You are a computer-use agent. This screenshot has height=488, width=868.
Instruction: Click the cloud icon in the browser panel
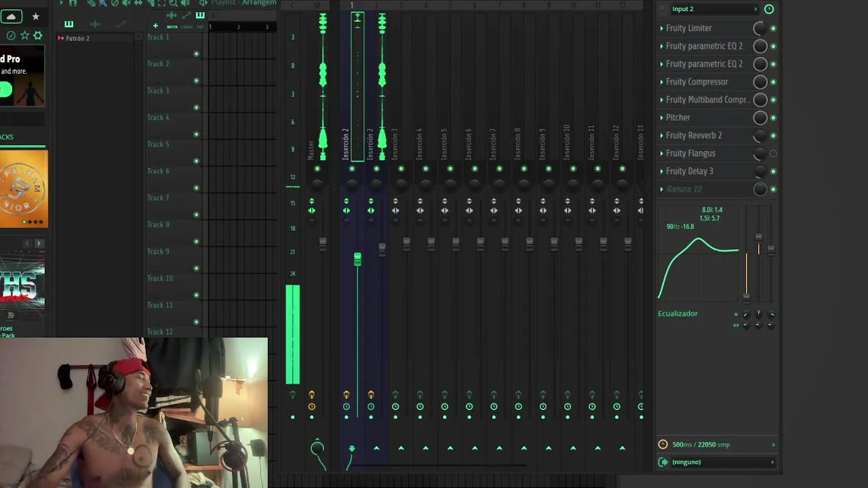(x=12, y=16)
